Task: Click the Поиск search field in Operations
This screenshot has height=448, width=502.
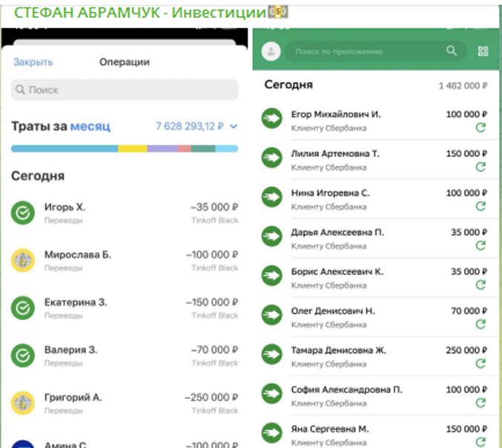Action: point(125,90)
